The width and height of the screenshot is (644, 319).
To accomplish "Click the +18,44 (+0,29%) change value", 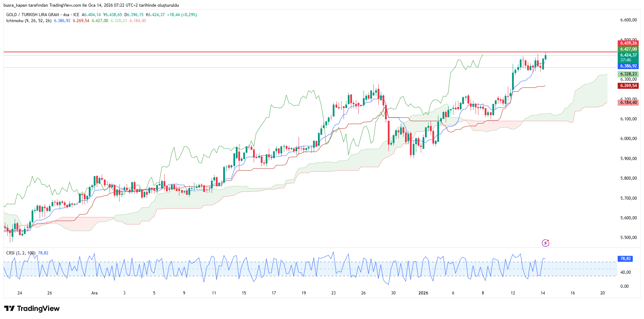I will tap(182, 15).
